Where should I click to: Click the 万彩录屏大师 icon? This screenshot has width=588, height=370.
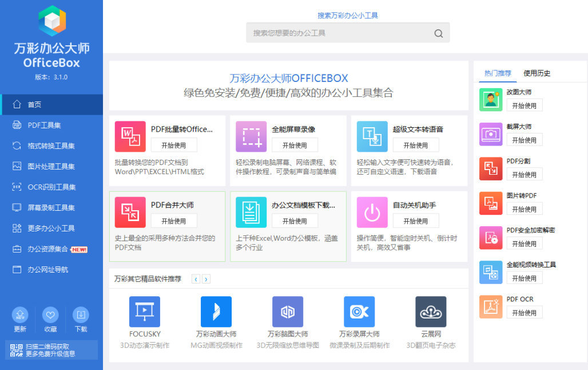[x=359, y=312]
